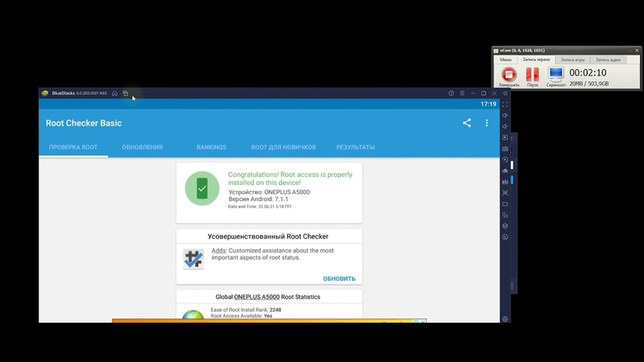Click the green root verified phone icon
Image resolution: width=644 pixels, height=362 pixels.
point(202,188)
